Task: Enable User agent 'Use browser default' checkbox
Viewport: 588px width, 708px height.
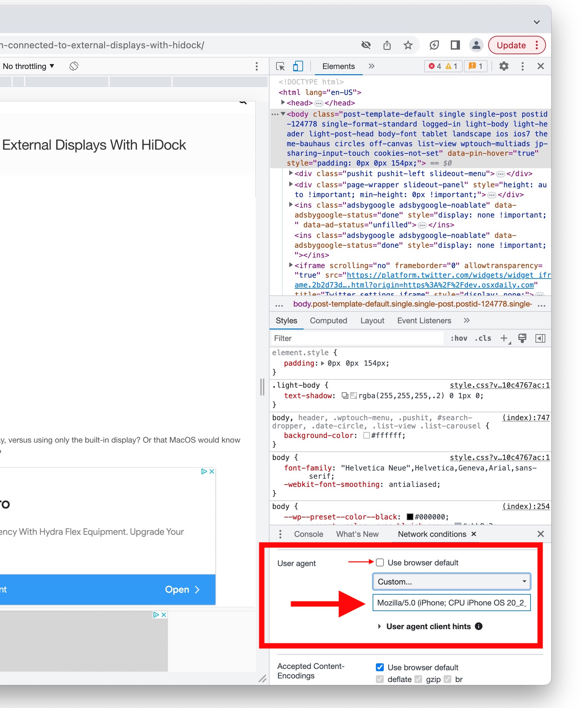Action: coord(380,562)
